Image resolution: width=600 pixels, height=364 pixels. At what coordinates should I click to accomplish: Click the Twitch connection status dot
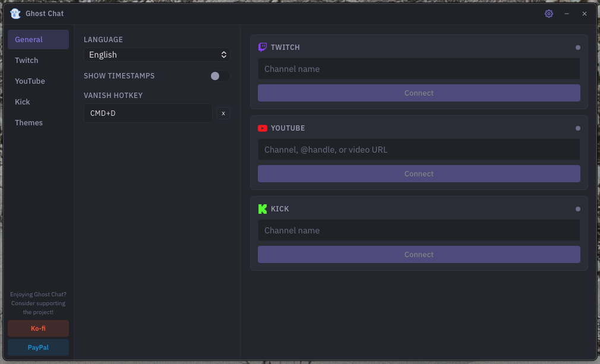pyautogui.click(x=577, y=47)
